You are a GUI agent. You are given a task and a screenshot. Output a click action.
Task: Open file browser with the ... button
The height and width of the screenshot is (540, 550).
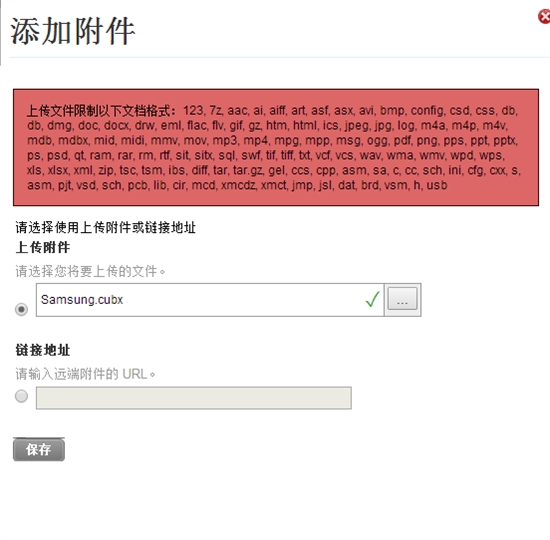pos(402,299)
